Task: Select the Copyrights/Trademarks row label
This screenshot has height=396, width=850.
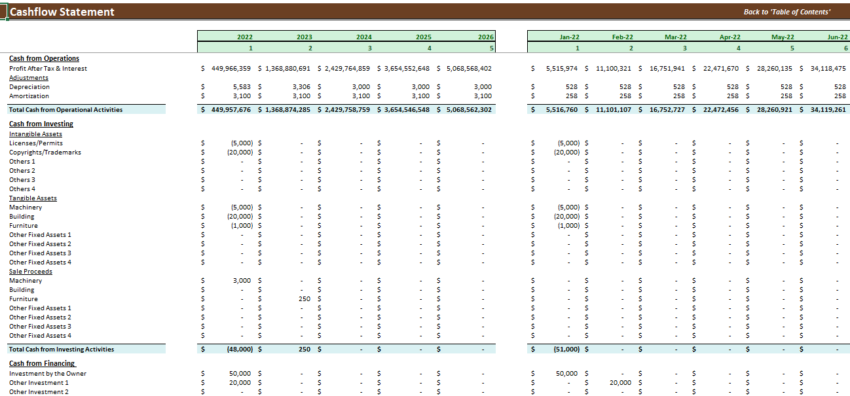Action: tap(45, 152)
